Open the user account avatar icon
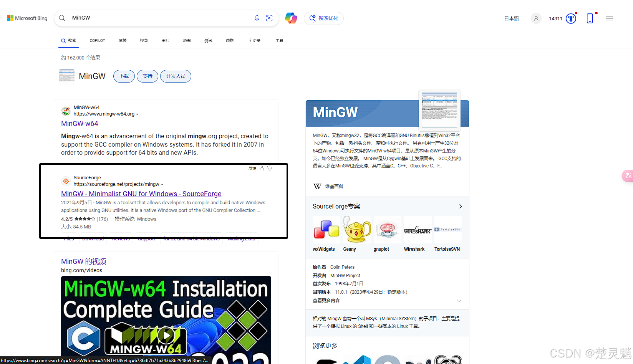This screenshot has height=364, width=633. [536, 18]
